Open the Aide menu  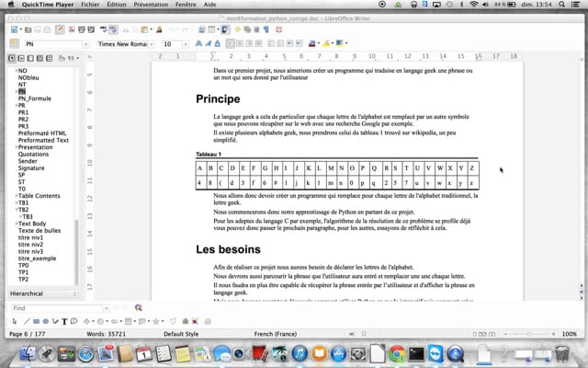209,5
